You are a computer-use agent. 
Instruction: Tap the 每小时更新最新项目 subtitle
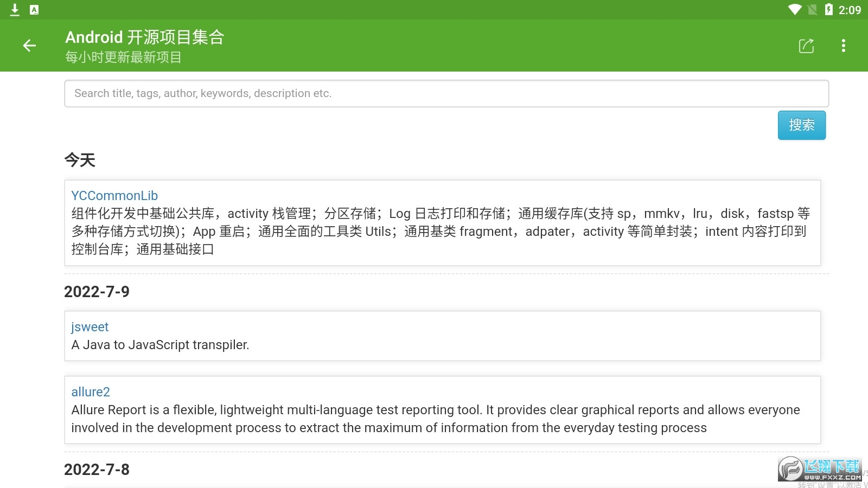point(123,57)
